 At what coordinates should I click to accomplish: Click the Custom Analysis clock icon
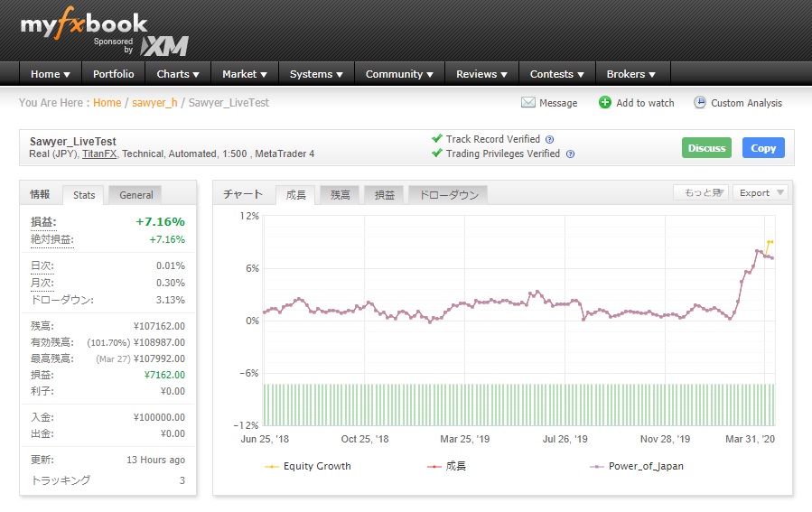point(700,103)
